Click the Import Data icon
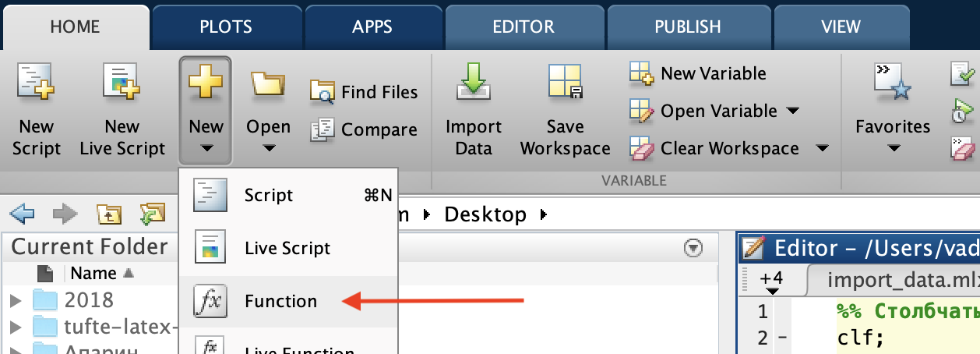This screenshot has width=980, height=354. point(473,81)
